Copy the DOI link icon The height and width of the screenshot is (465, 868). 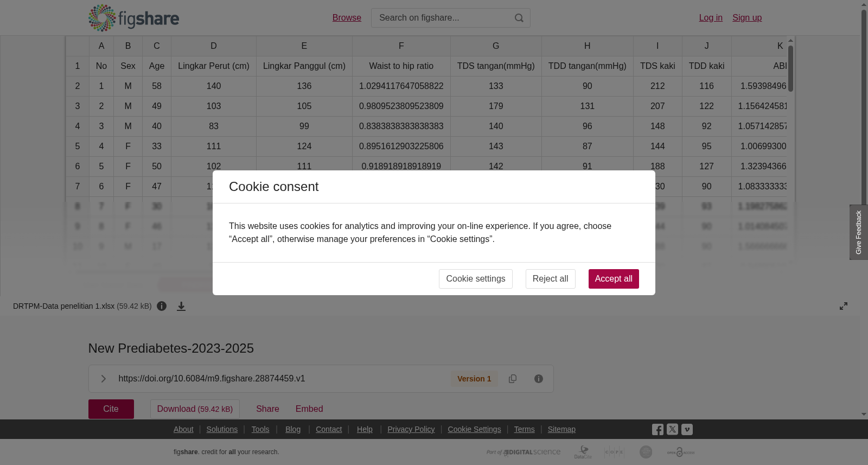pyautogui.click(x=513, y=379)
